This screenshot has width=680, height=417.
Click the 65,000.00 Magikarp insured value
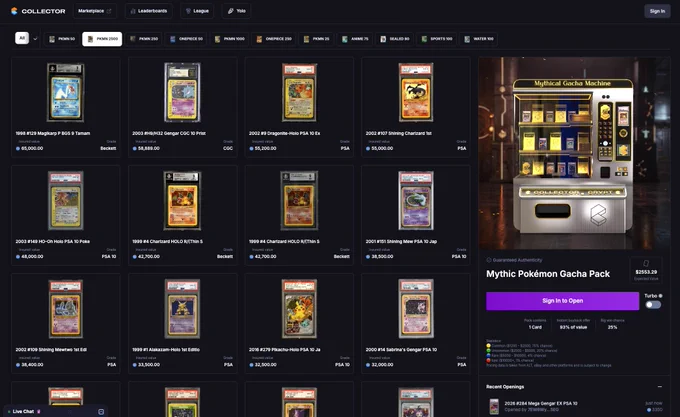(32, 148)
